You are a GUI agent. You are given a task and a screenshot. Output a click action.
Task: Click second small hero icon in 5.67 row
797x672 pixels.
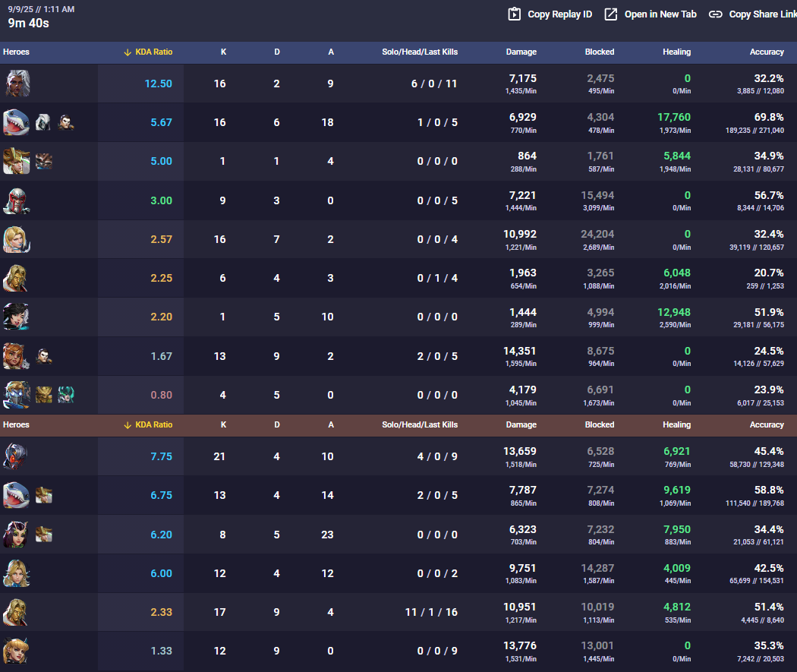point(43,122)
